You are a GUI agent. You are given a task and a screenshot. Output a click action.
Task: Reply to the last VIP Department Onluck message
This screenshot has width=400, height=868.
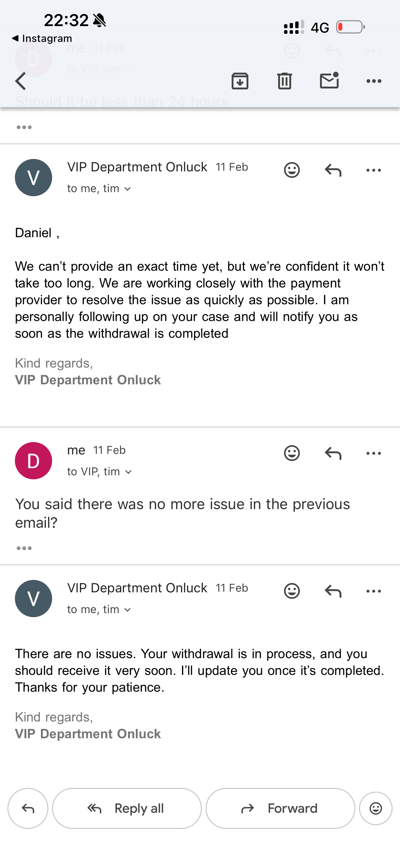coord(333,591)
